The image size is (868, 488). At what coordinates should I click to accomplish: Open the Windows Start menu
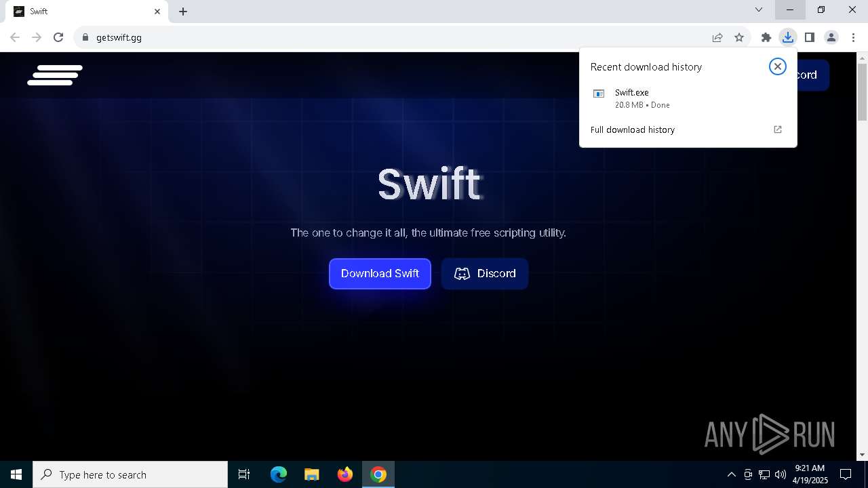click(16, 474)
